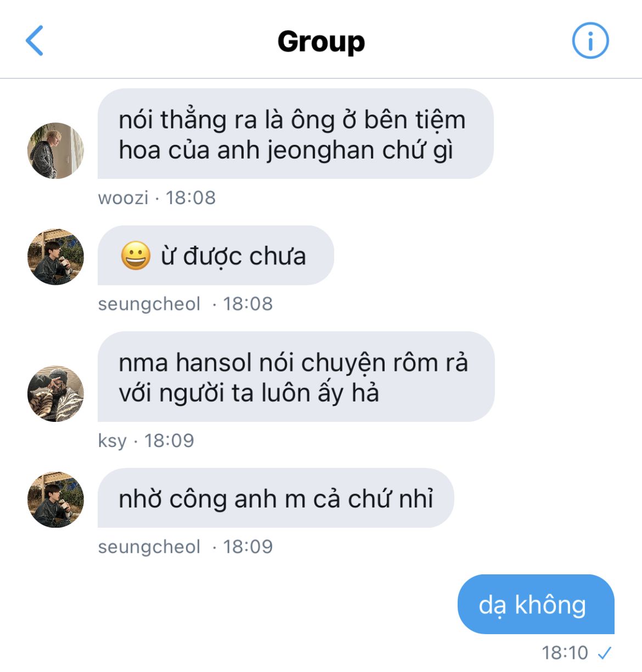The height and width of the screenshot is (672, 642).
Task: Click the 18:10 timestamp under sent message
Action: [x=565, y=653]
